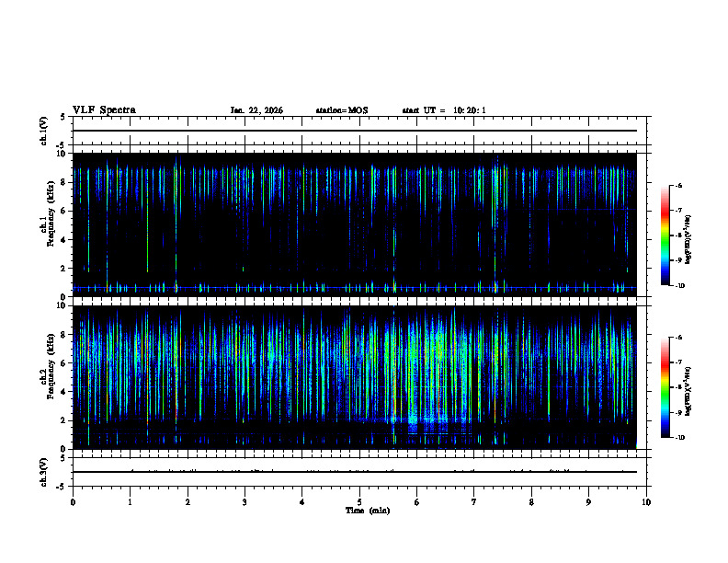Click the ch.2 colorbar log(PSD) unit label
The height and width of the screenshot is (563, 728).
pos(688,392)
